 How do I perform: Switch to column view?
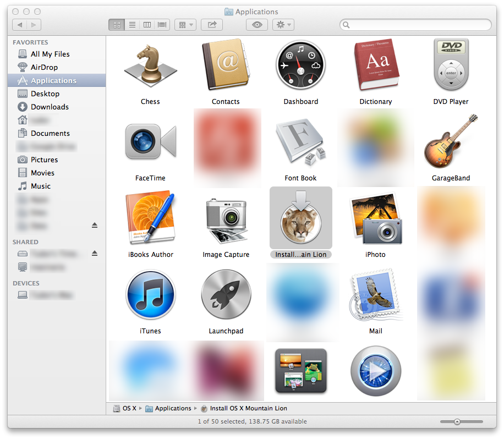[x=147, y=25]
